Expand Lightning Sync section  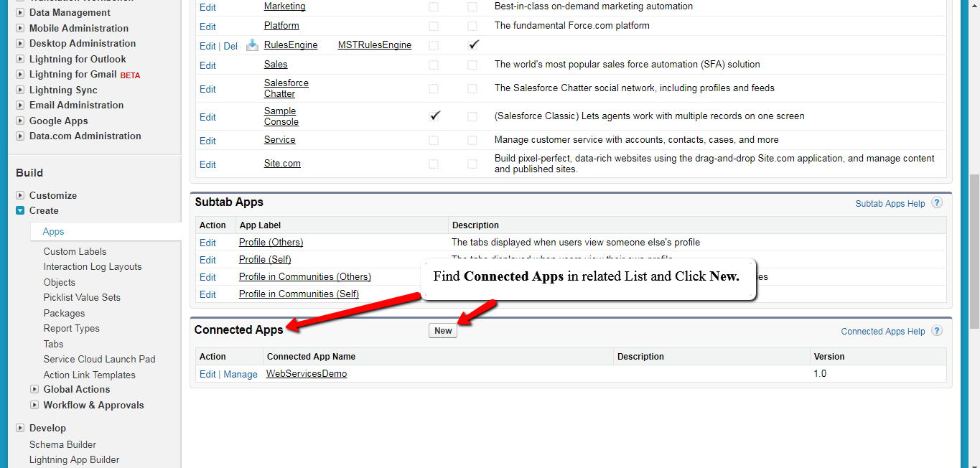20,90
